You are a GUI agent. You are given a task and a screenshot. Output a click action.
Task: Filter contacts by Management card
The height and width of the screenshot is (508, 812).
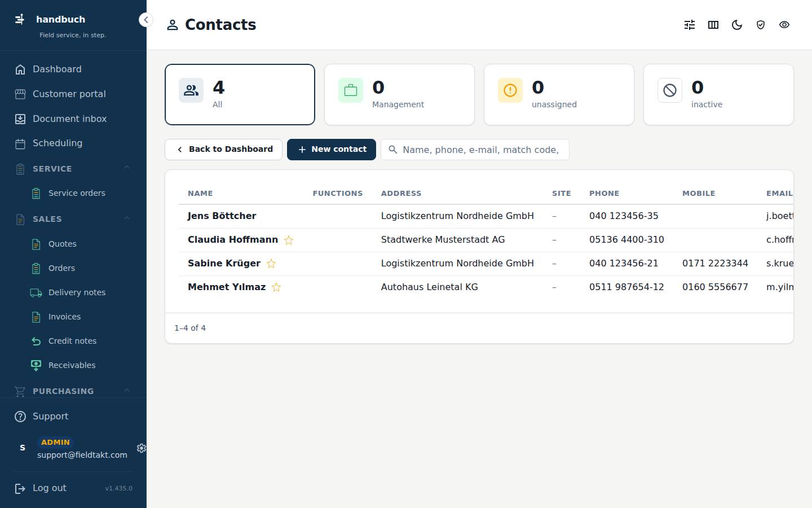pos(399,94)
